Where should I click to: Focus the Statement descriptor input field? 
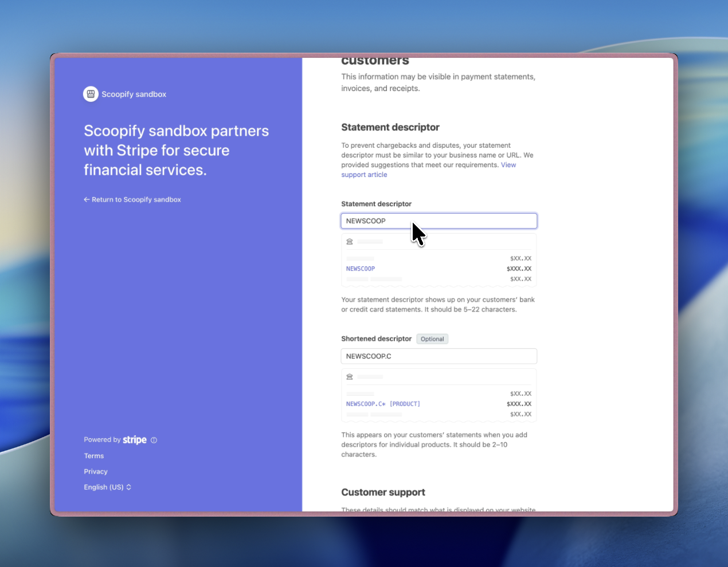click(439, 220)
